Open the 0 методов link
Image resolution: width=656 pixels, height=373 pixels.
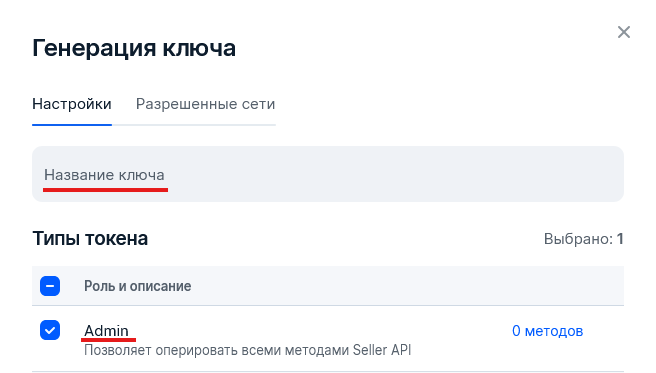point(547,331)
